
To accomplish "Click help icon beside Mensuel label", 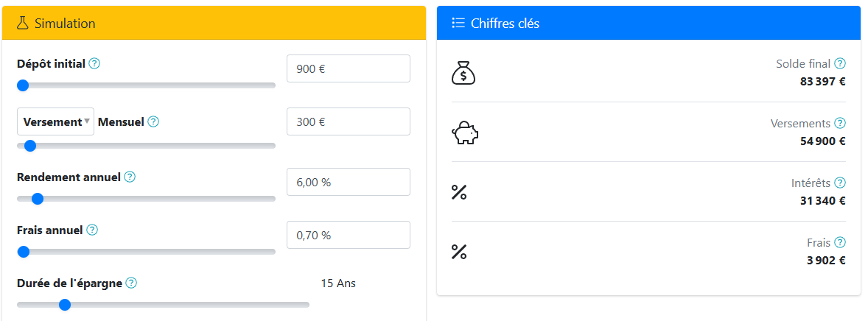I will click(x=154, y=121).
